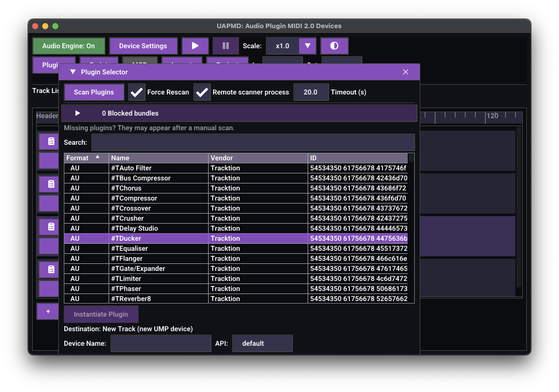Open Device Settings
The image size is (559, 392).
click(x=143, y=46)
